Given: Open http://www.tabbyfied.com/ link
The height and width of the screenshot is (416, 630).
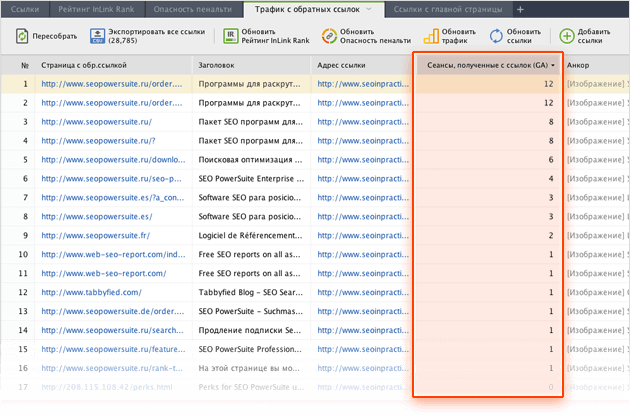Looking at the screenshot, I should 91,292.
